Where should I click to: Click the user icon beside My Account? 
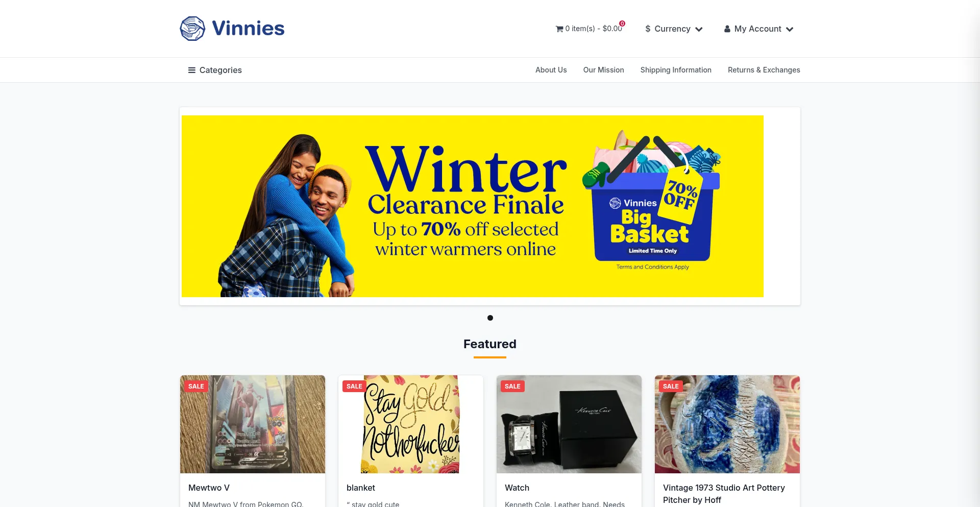point(727,29)
